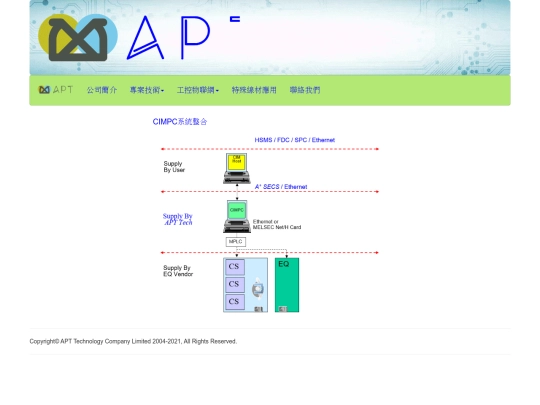The width and height of the screenshot is (540, 405).
Task: Expand the 專案技術 dropdown menu
Action: click(147, 90)
